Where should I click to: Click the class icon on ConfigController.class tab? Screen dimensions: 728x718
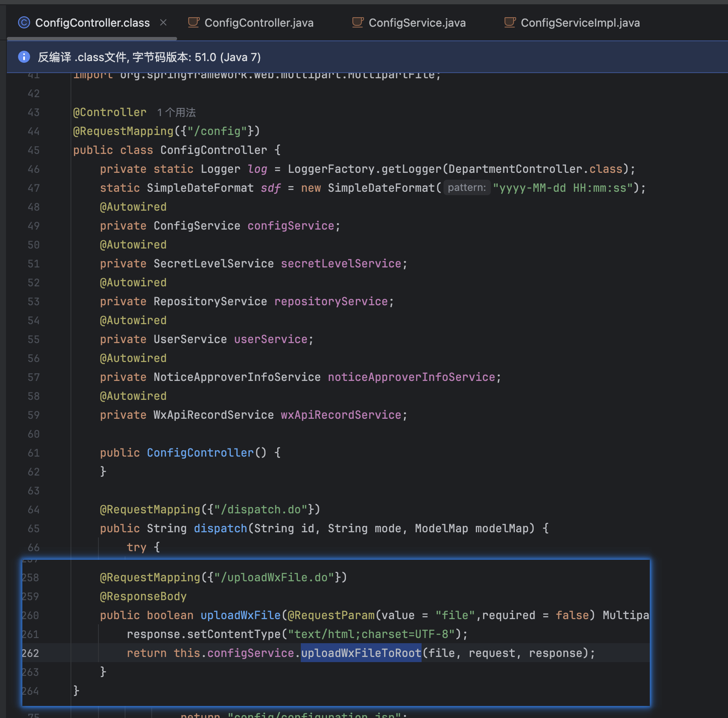pyautogui.click(x=24, y=22)
